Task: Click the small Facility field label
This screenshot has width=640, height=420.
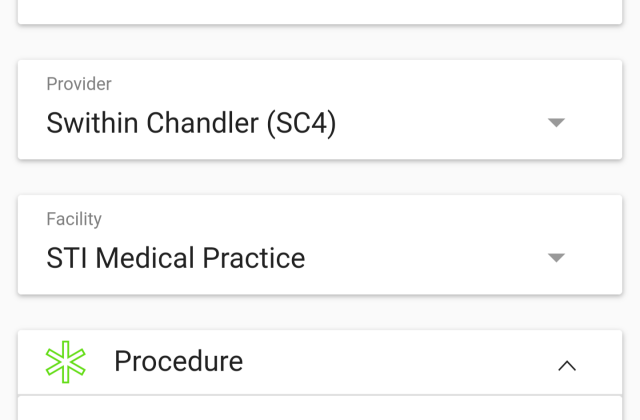Action: click(x=74, y=219)
